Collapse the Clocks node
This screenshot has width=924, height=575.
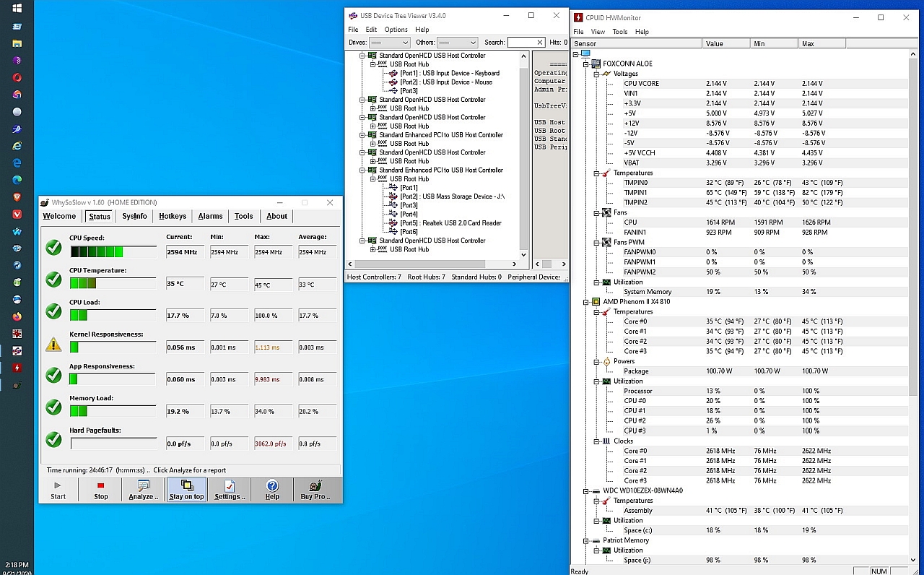tap(597, 441)
